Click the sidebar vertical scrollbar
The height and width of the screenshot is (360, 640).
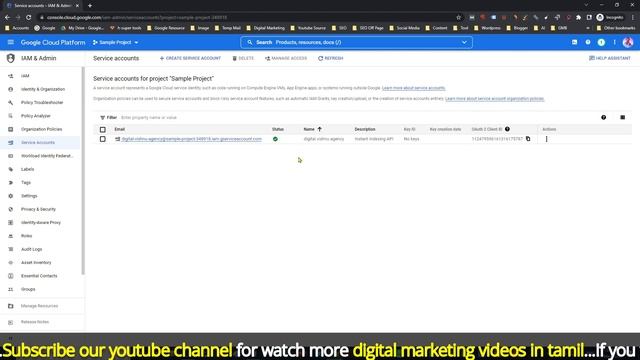tap(83, 171)
